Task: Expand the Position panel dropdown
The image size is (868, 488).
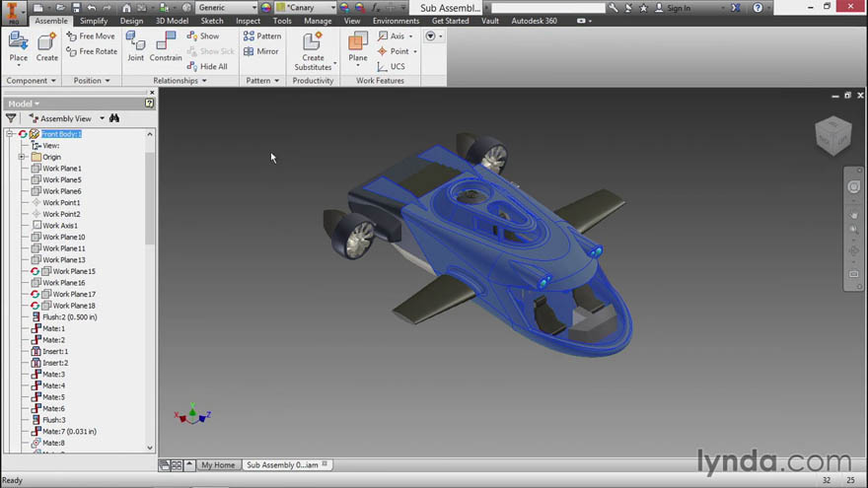Action: (92, 81)
